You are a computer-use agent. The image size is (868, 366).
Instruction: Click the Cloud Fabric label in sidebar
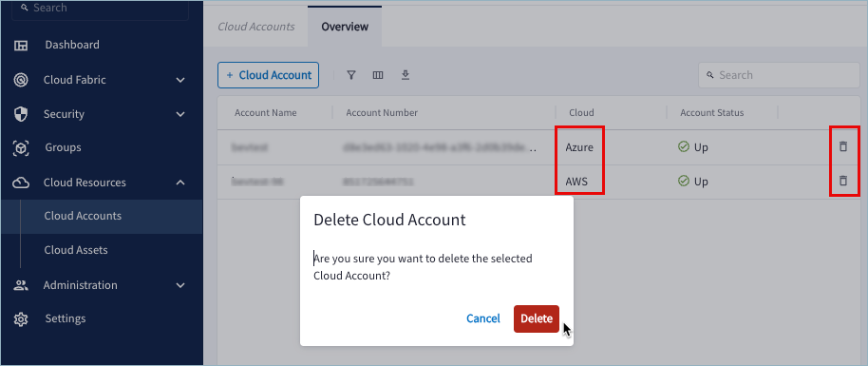click(x=75, y=80)
